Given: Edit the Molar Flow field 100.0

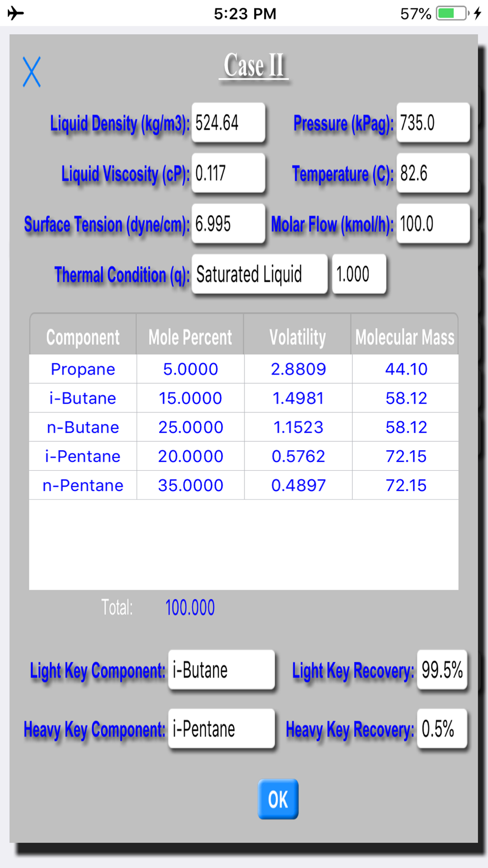Looking at the screenshot, I should (433, 224).
